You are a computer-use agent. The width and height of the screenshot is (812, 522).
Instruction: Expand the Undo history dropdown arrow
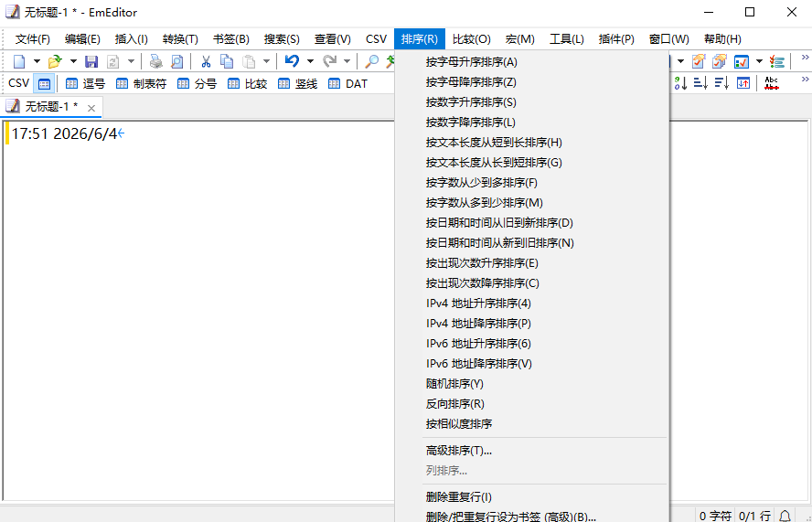[x=310, y=61]
